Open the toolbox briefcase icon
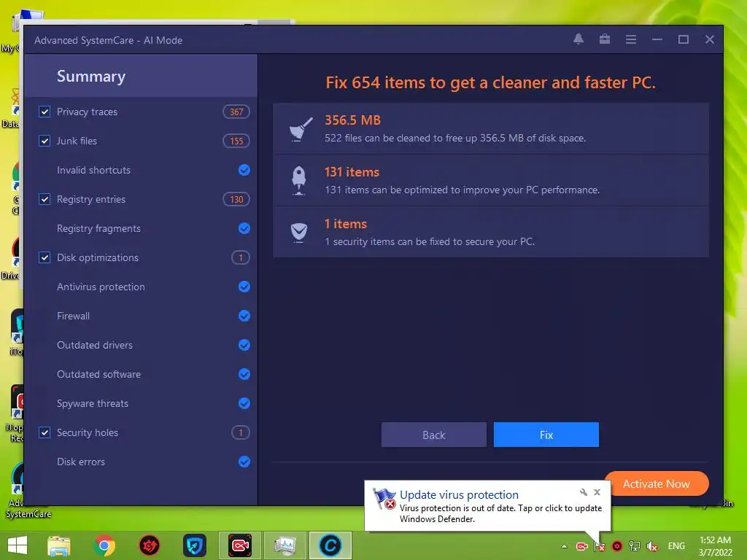Viewport: 747px width, 560px height. [605, 39]
